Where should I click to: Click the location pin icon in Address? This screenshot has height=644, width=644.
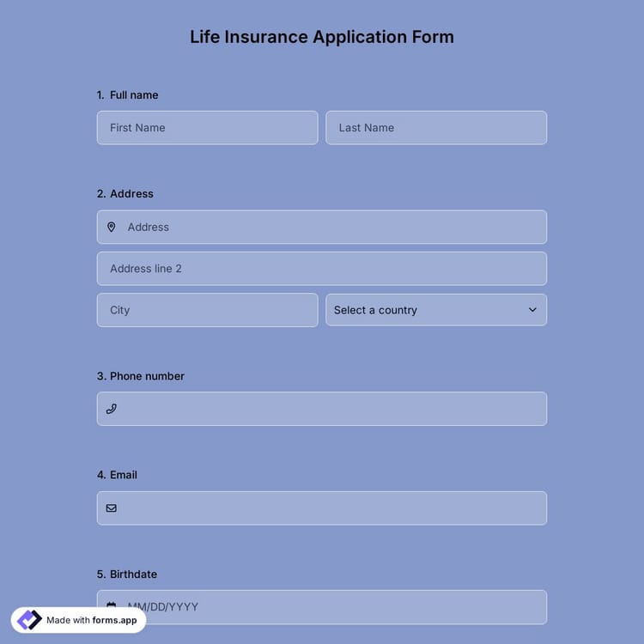pyautogui.click(x=112, y=228)
